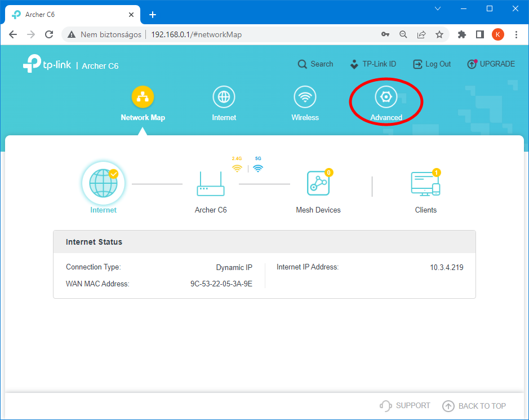The height and width of the screenshot is (420, 529).
Task: Close the Archer C6 tab
Action: (131, 15)
